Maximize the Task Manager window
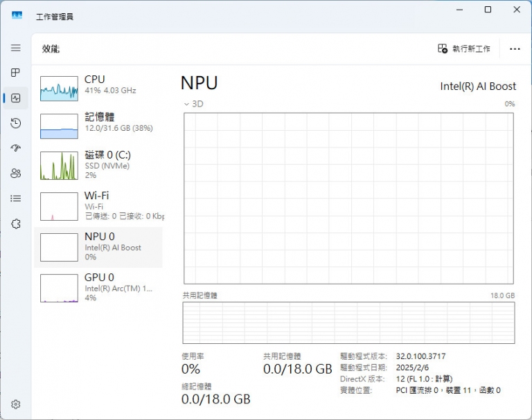Image resolution: width=532 pixels, height=420 pixels. coord(488,10)
